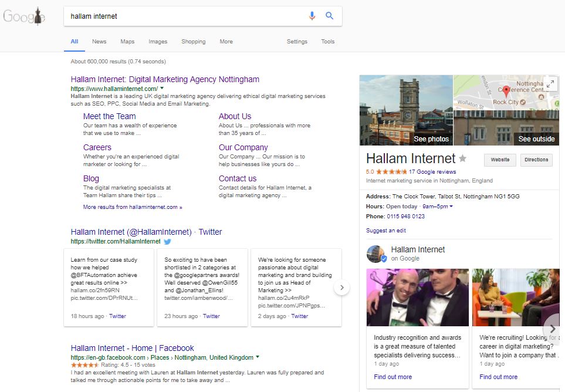565x392 pixels.
Task: Expand the hallaminternet.com URL dropdown arrow
Action: [x=162, y=88]
